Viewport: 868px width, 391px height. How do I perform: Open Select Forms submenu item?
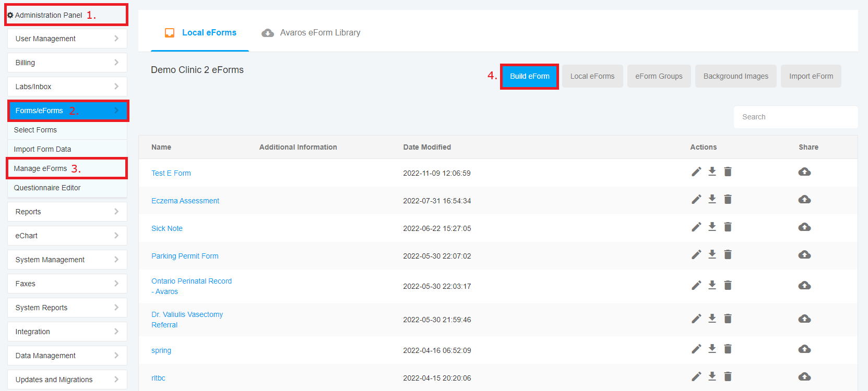coord(67,130)
